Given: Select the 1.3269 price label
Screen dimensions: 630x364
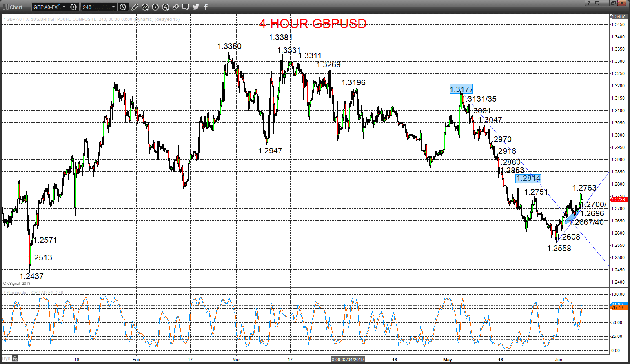Looking at the screenshot, I should [328, 64].
